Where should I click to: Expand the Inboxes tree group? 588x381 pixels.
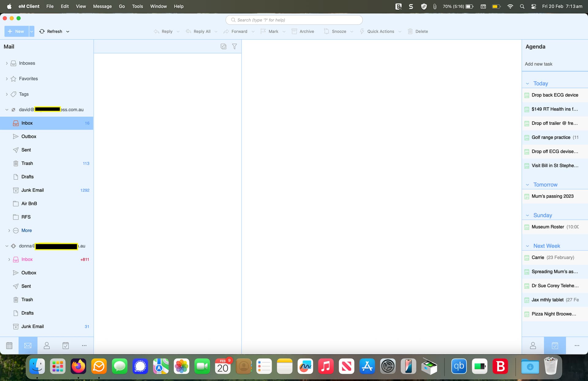(x=7, y=63)
